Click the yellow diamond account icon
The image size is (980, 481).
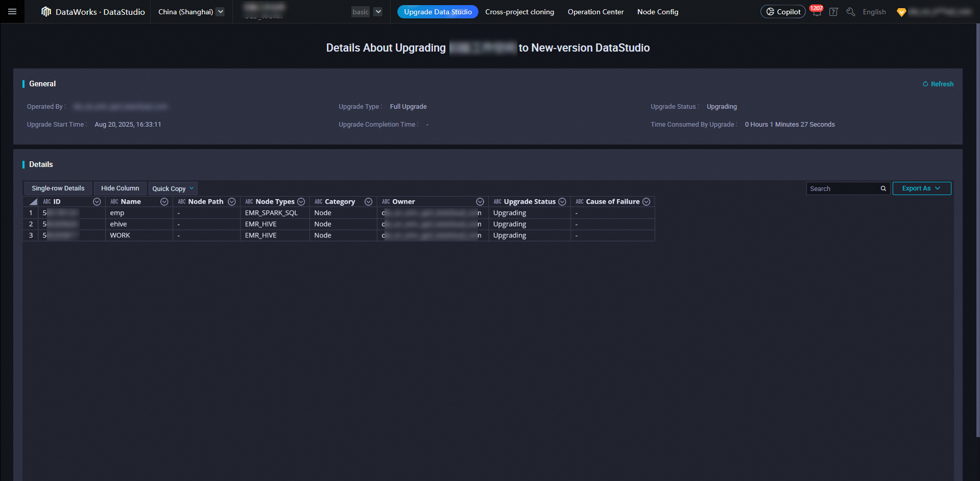(901, 12)
